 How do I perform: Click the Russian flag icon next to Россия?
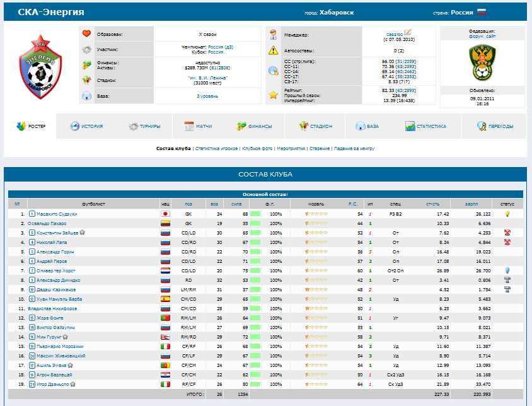[481, 12]
